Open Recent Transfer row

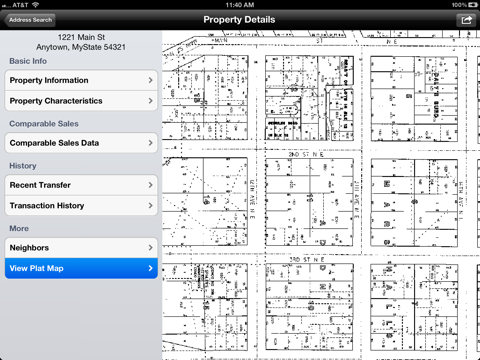click(x=81, y=185)
